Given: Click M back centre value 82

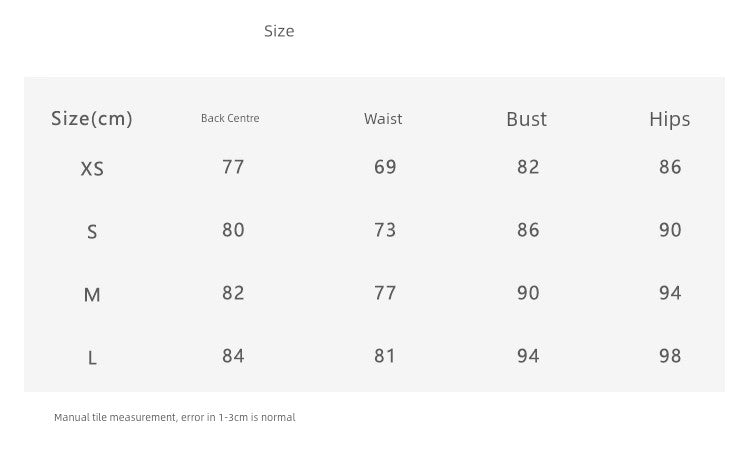Looking at the screenshot, I should 233,293.
